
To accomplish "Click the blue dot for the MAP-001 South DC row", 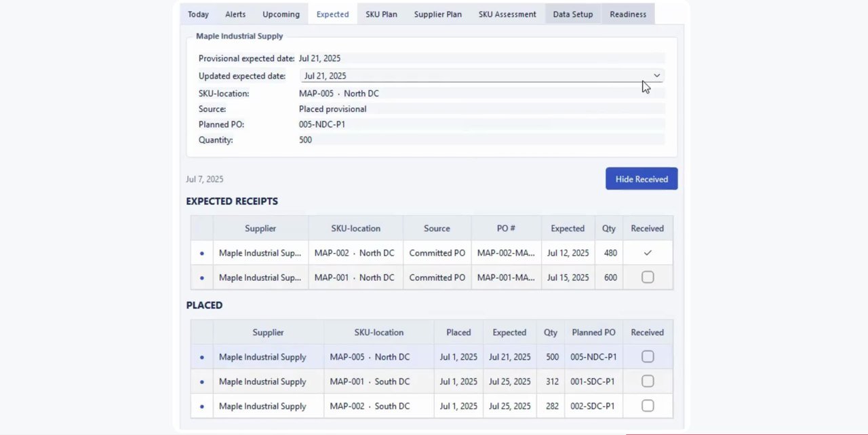I will pyautogui.click(x=202, y=381).
